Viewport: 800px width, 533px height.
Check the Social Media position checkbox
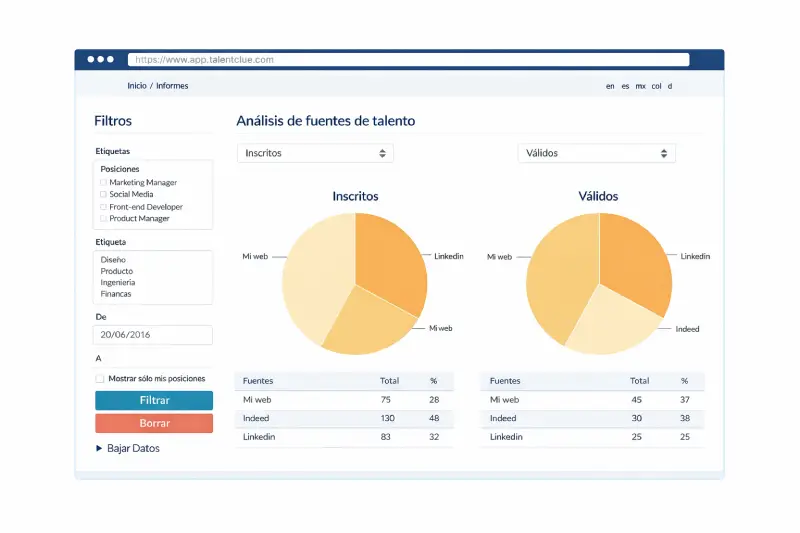tap(103, 195)
